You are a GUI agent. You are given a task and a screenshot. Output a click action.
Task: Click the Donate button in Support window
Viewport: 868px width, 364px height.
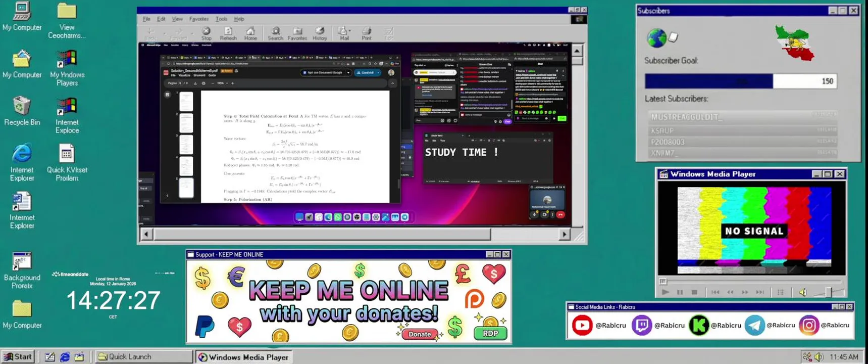click(x=420, y=334)
